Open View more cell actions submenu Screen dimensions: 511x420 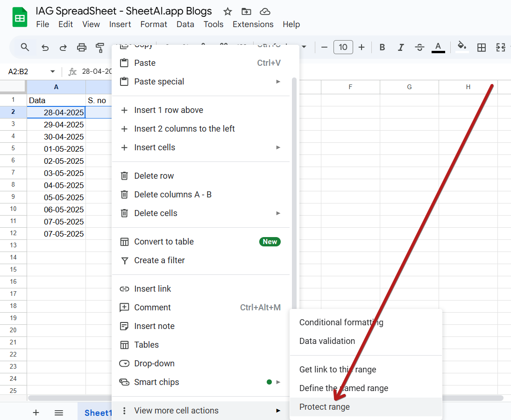[201, 411]
